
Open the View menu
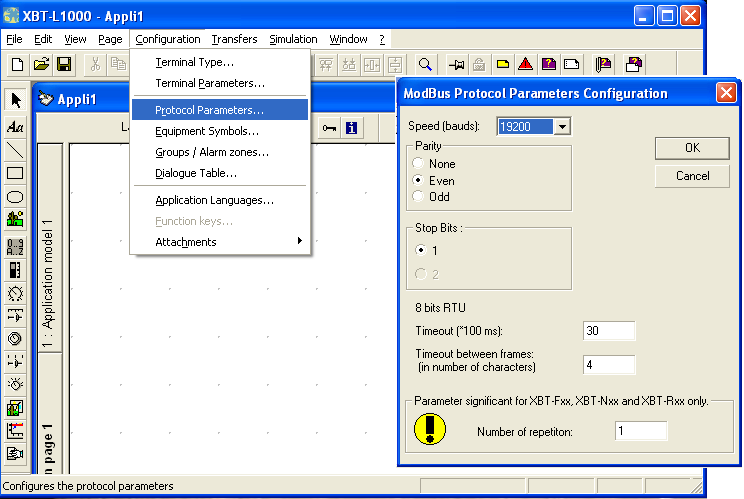click(75, 39)
